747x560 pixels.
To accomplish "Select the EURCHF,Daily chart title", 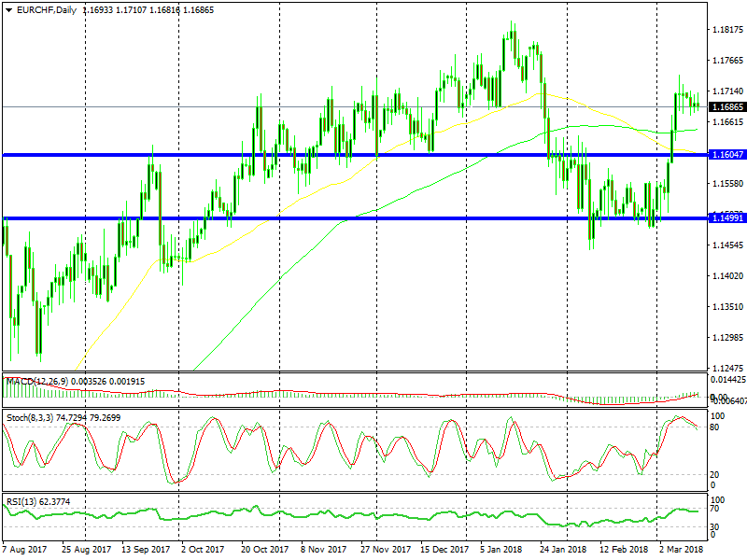I will (46, 10).
